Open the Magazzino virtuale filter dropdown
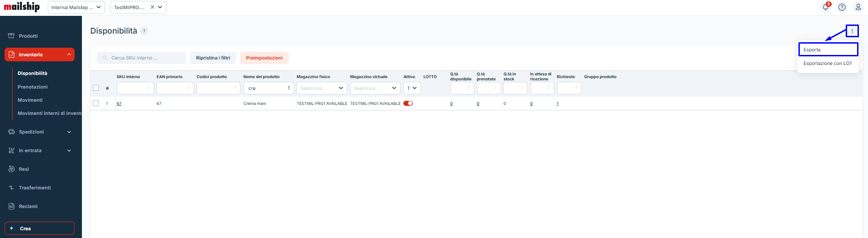Viewport: 868px width, 238px height. tap(375, 88)
